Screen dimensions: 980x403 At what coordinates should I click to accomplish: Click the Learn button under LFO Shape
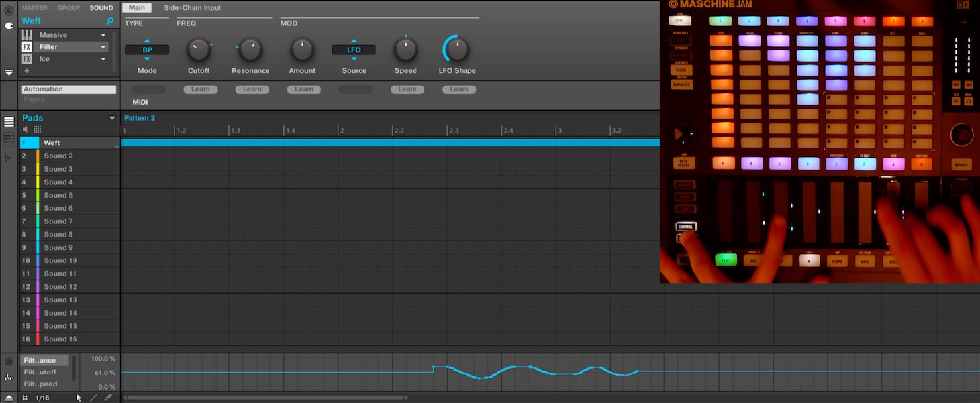tap(460, 89)
